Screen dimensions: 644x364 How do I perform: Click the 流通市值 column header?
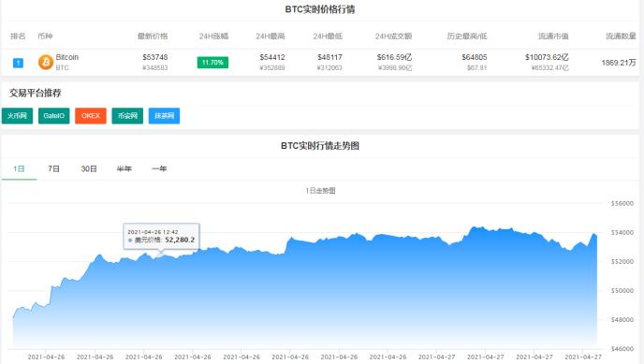click(553, 36)
